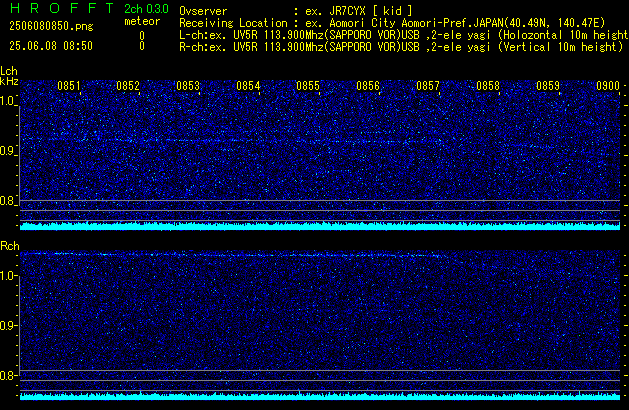Image resolution: width=629 pixels, height=410 pixels.
Task: Click the Lch channel label
Action: click(x=9, y=71)
